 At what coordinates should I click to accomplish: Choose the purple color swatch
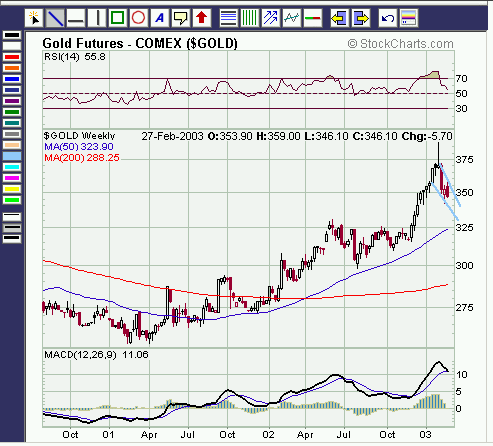point(12,101)
